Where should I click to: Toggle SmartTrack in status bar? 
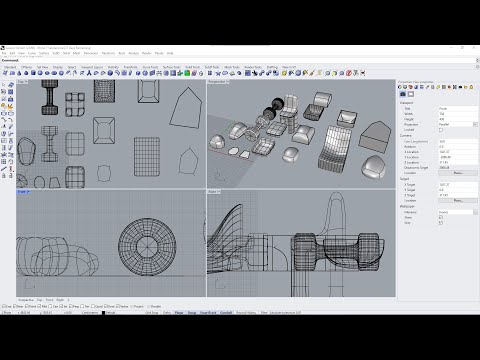click(x=208, y=313)
